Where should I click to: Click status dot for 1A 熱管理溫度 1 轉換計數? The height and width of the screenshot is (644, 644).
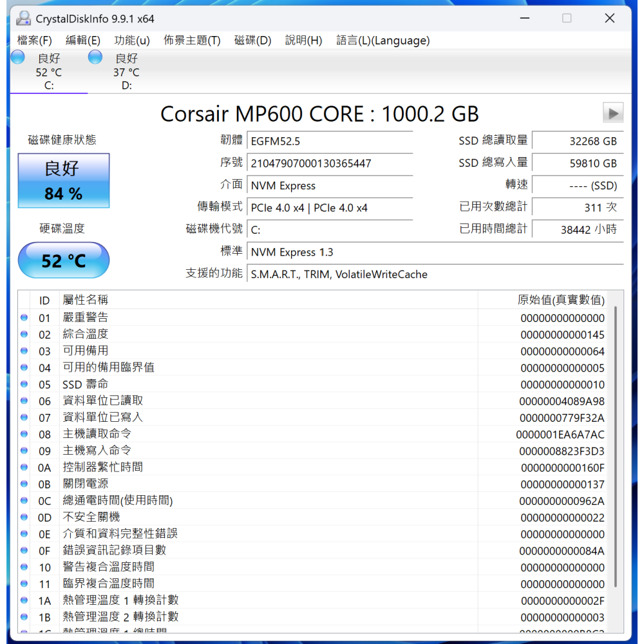pos(24,600)
